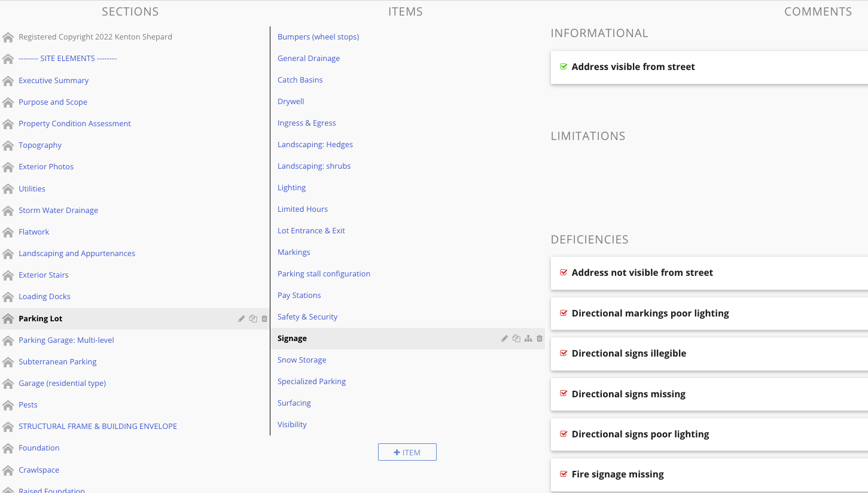Toggle Directional markings poor lighting checkbox
868x493 pixels.
point(563,313)
